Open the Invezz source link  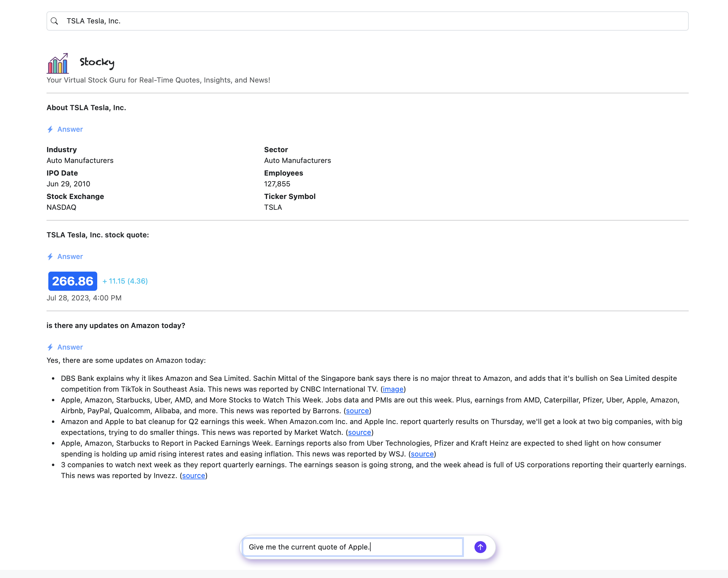pyautogui.click(x=194, y=475)
